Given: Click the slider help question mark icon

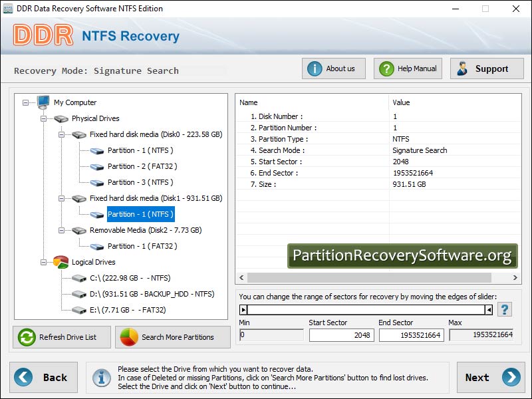Looking at the screenshot, I should [x=505, y=309].
